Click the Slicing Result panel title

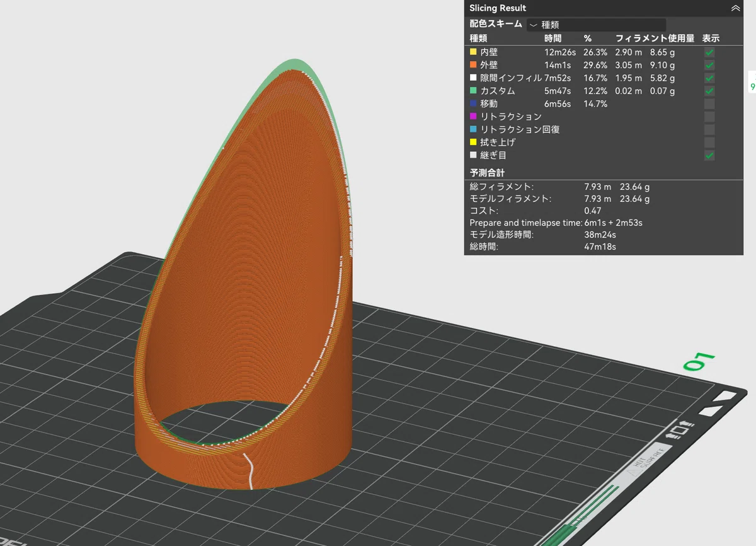[x=498, y=8]
